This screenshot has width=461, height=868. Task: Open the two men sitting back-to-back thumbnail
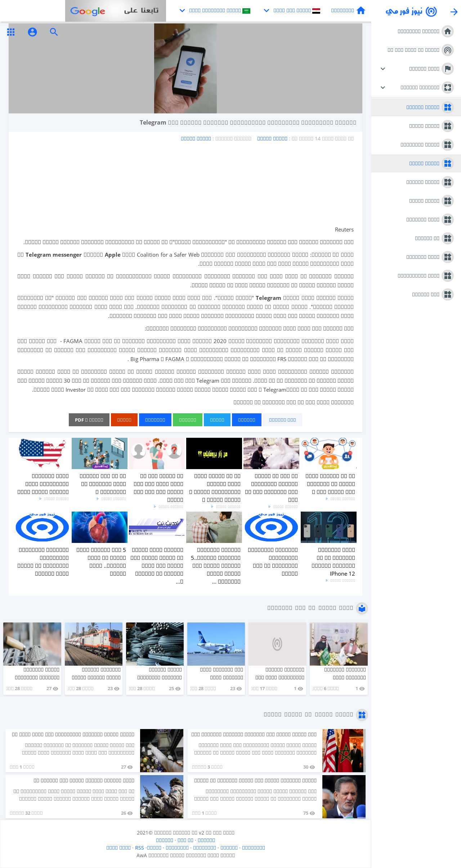(214, 527)
